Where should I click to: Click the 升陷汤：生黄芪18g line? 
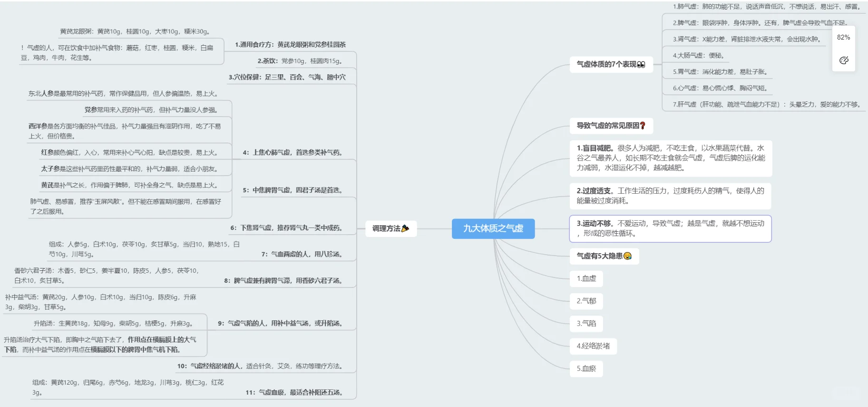pyautogui.click(x=113, y=324)
